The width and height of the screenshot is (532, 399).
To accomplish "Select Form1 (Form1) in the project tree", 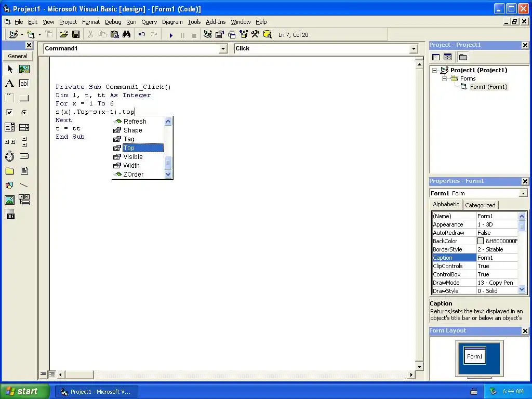I will coord(488,87).
